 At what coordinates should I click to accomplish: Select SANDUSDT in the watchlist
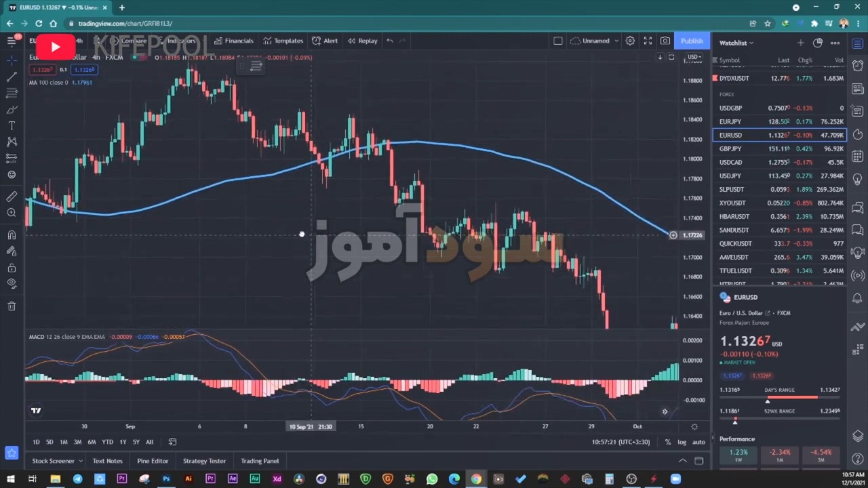(x=779, y=230)
